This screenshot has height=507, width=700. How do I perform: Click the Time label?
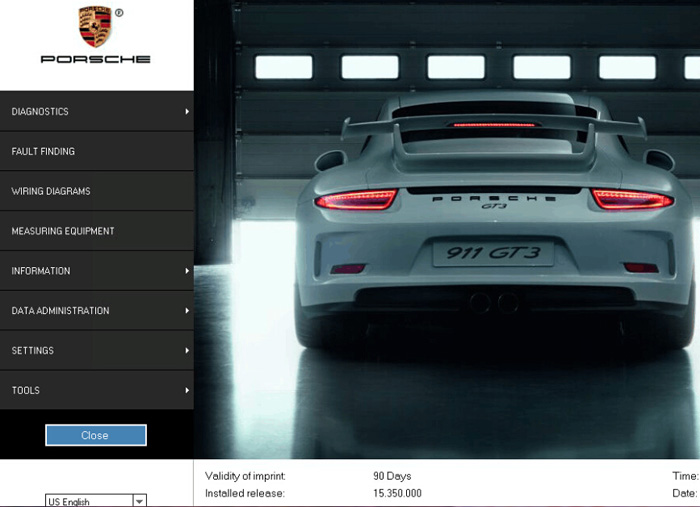[685, 476]
